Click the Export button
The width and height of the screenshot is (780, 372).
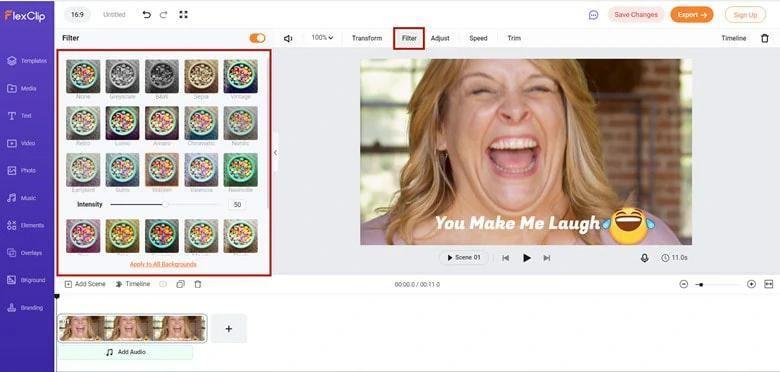point(692,15)
